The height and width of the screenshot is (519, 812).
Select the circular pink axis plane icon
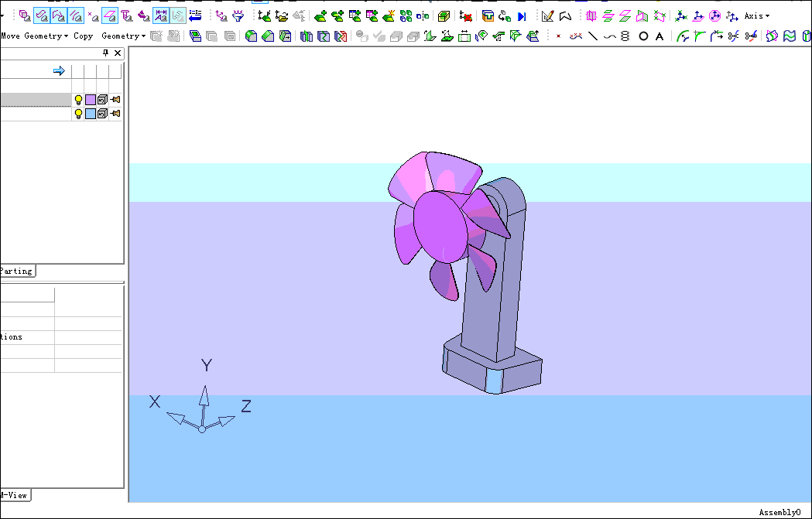pos(714,16)
